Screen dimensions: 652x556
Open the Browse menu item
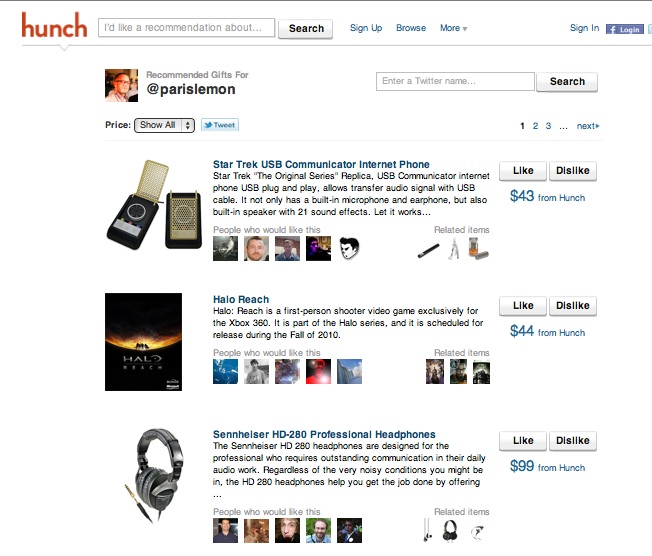tap(411, 28)
